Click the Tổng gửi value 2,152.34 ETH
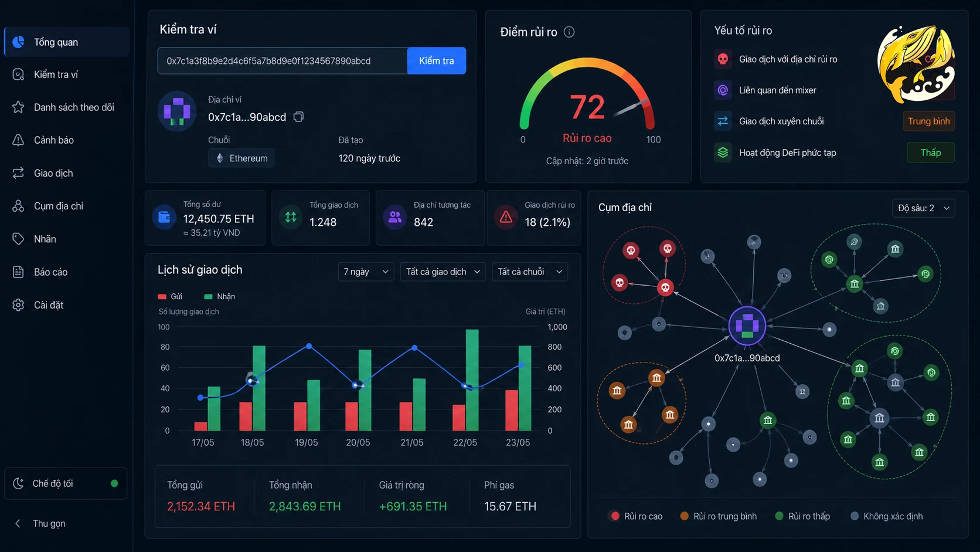The image size is (980, 552). coord(201,506)
